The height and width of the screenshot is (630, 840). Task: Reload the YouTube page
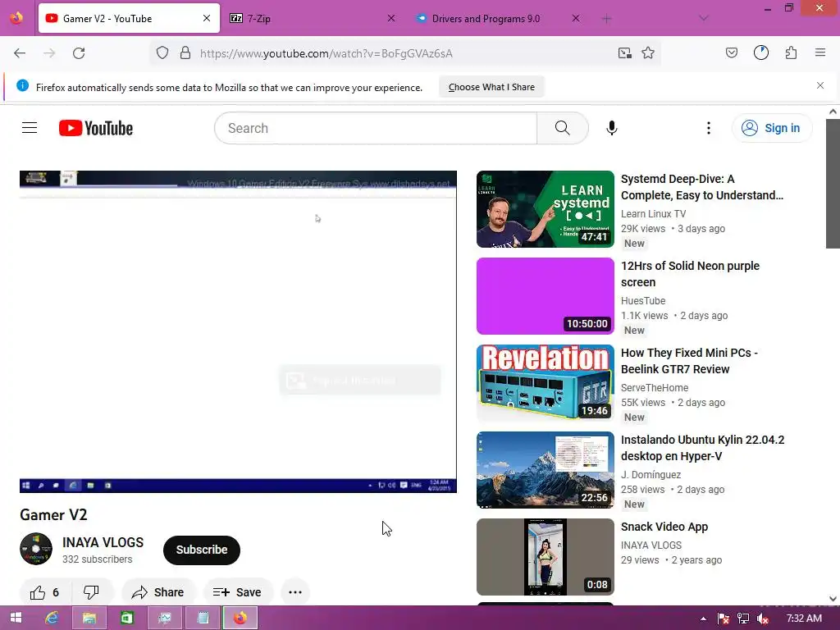point(79,53)
